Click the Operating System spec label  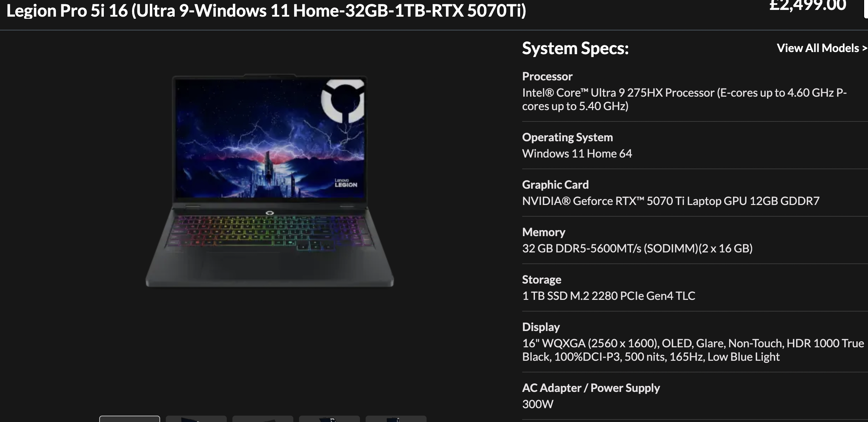[x=568, y=137]
